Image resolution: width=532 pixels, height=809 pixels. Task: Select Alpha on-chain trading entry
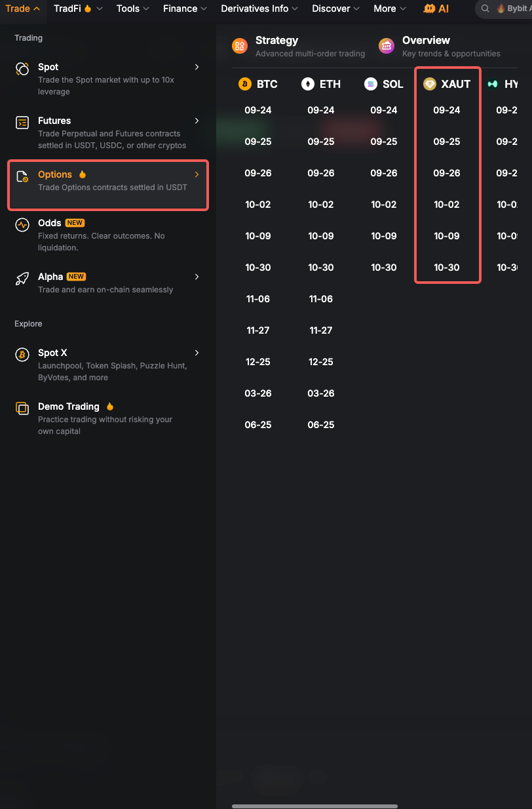108,283
